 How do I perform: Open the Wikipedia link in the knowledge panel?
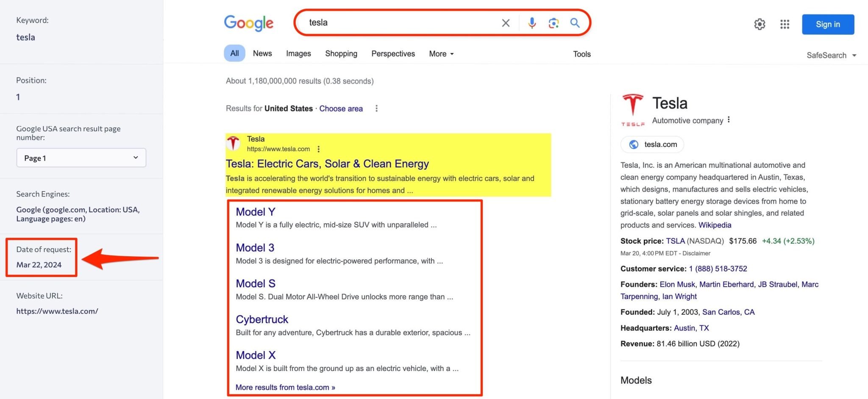click(x=715, y=225)
